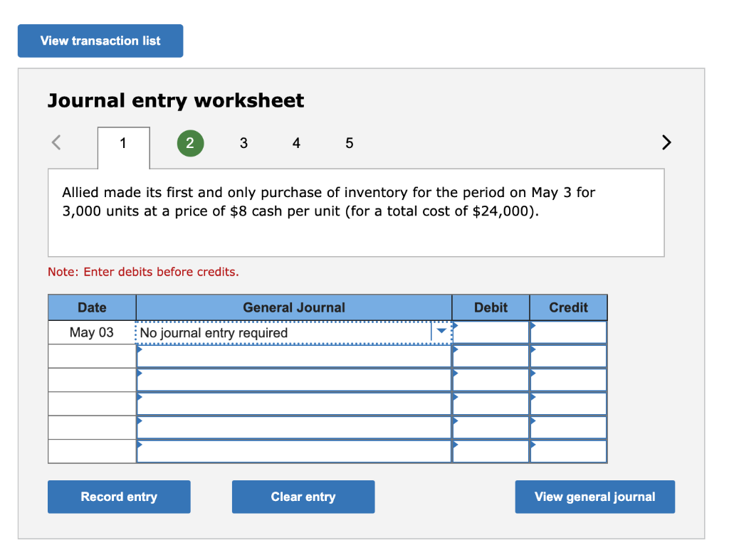This screenshot has width=729, height=560.
Task: Click the fourth row General Journal field
Action: [x=294, y=404]
